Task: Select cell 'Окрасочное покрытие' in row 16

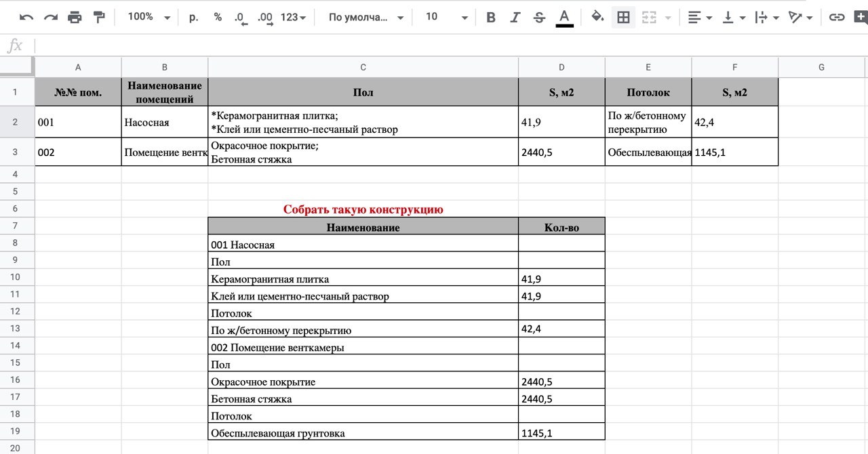Action: [x=363, y=380]
